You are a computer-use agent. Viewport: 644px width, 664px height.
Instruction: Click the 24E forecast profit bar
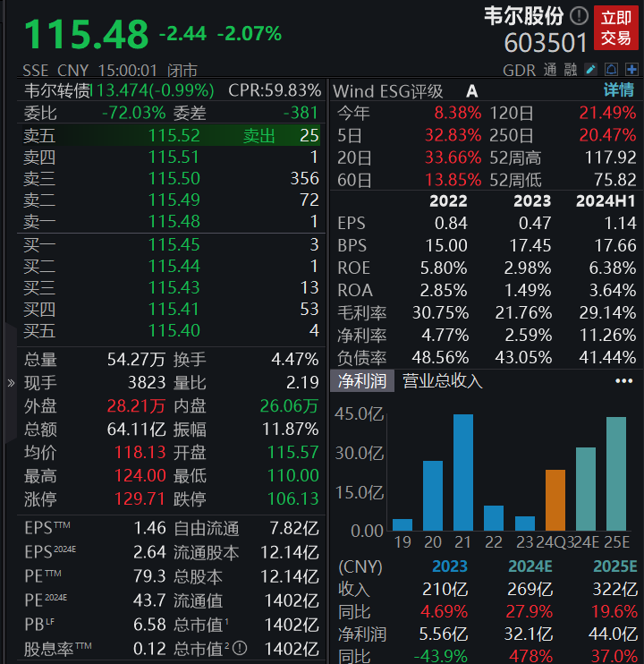(x=586, y=489)
